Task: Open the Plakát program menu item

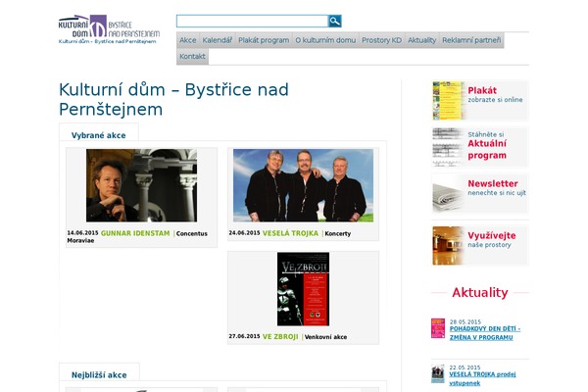Action: 264,40
